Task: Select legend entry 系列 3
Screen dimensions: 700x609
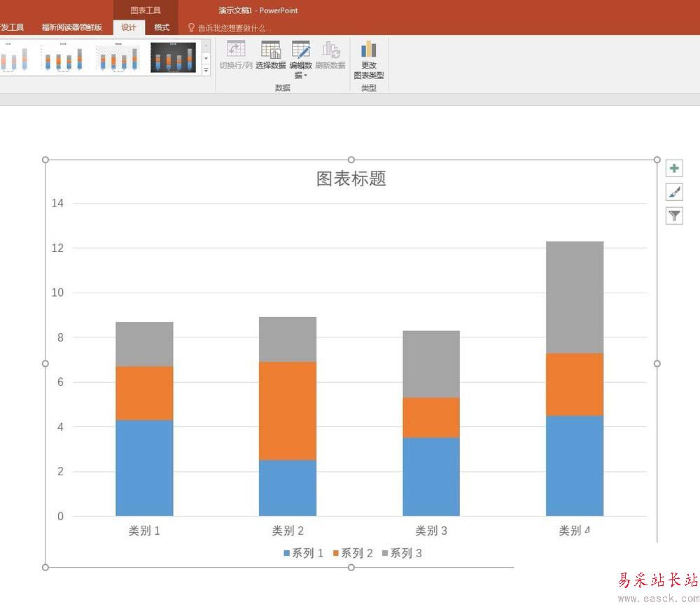Action: 406,553
